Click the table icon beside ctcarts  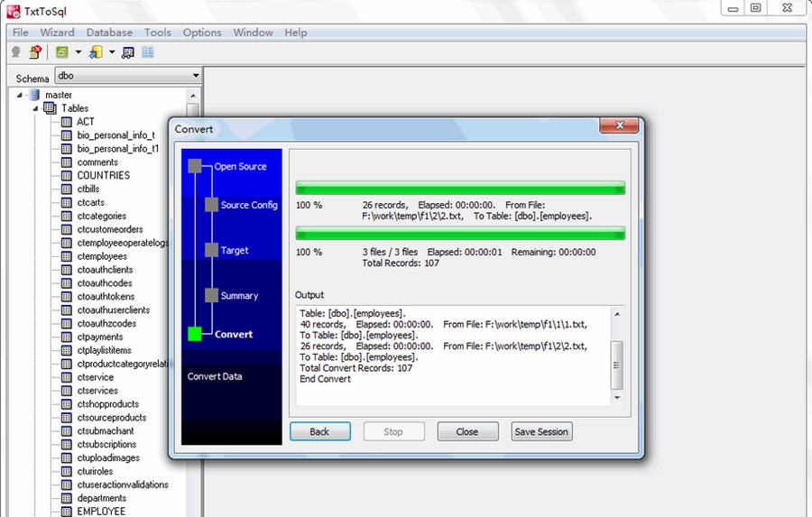click(x=66, y=202)
